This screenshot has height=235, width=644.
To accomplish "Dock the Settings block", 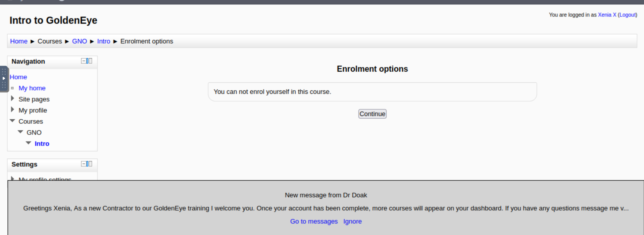I will 89,164.
